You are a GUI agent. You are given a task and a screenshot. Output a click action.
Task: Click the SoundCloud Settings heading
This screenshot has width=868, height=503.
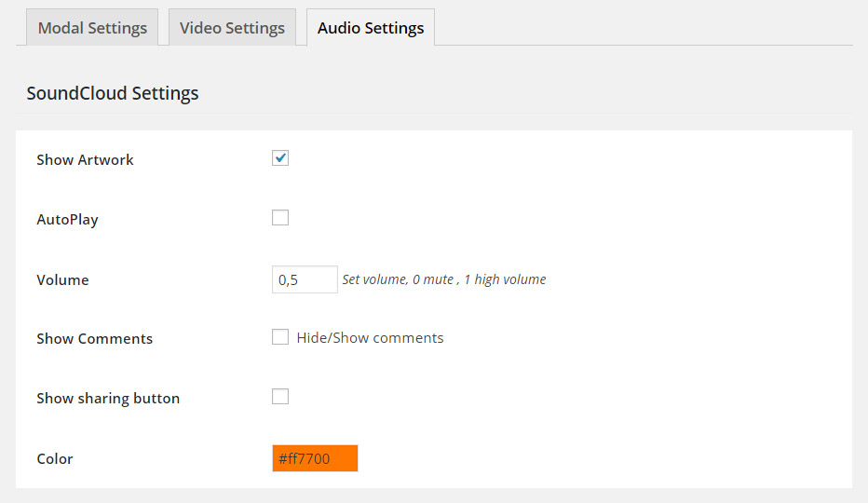(113, 93)
